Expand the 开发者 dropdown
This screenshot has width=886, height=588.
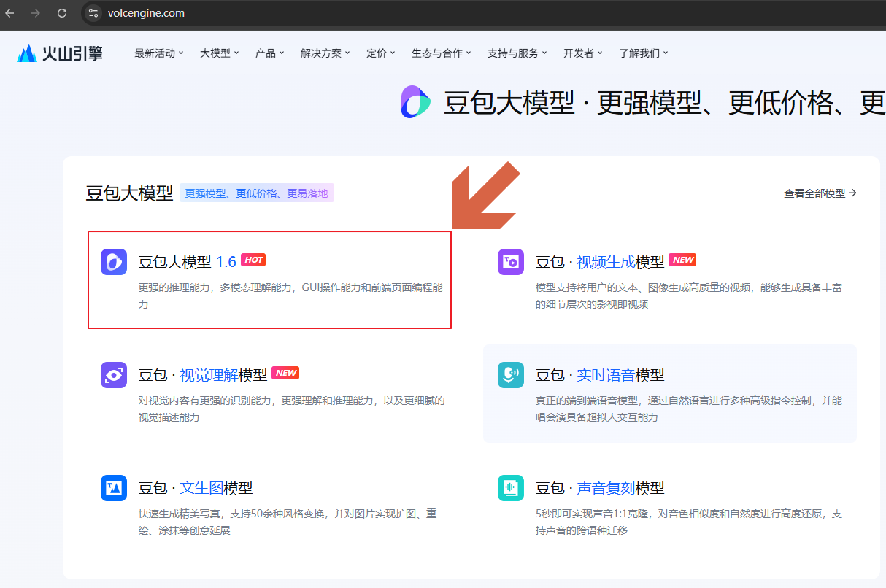tap(583, 53)
